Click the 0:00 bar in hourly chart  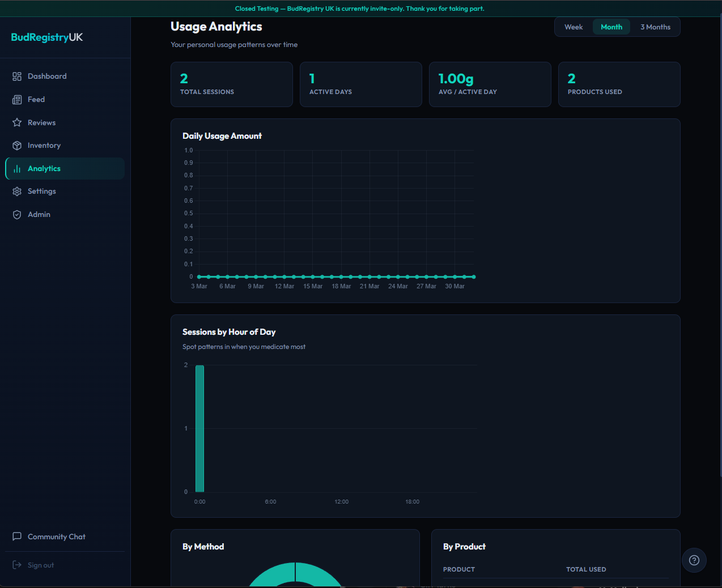[x=199, y=429]
